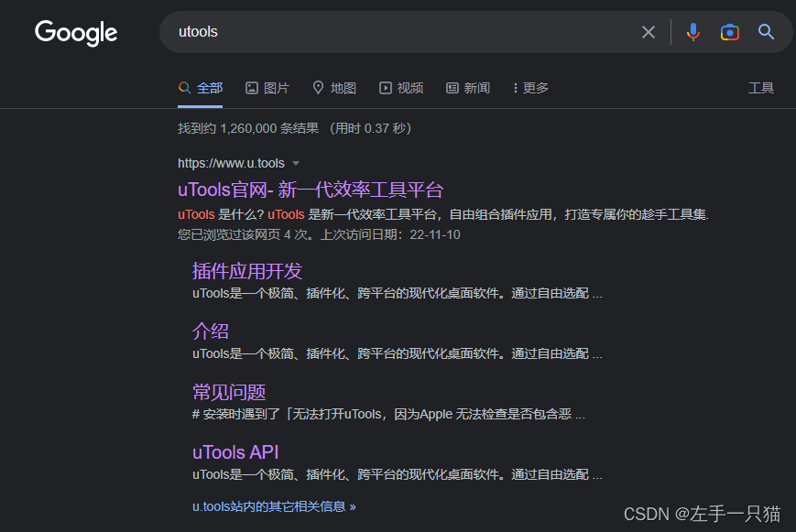796x532 pixels.
Task: Open the 更多 menu
Action: (x=530, y=88)
